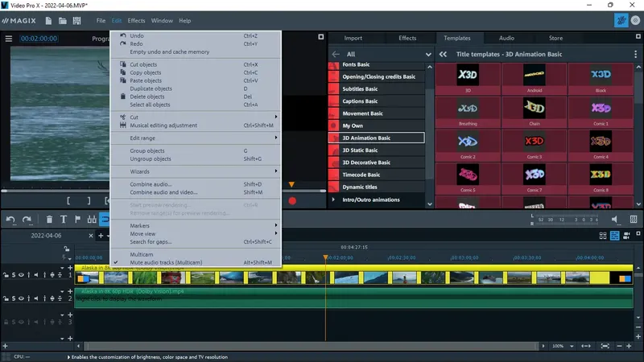Set the range start bracket marker
644x362 pixels.
(x=68, y=200)
